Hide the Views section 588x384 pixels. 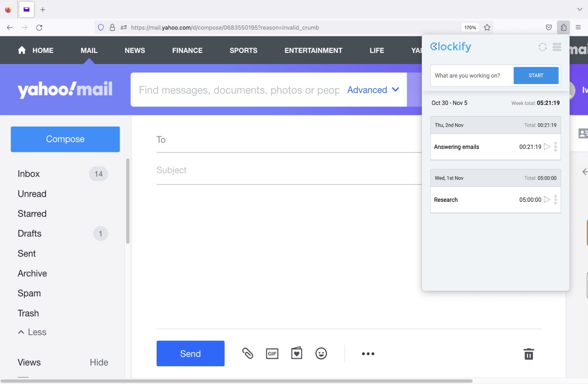point(99,362)
